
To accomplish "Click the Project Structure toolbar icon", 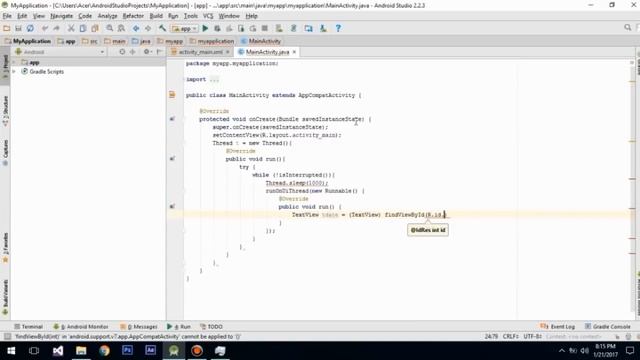I will pyautogui.click(x=309, y=28).
